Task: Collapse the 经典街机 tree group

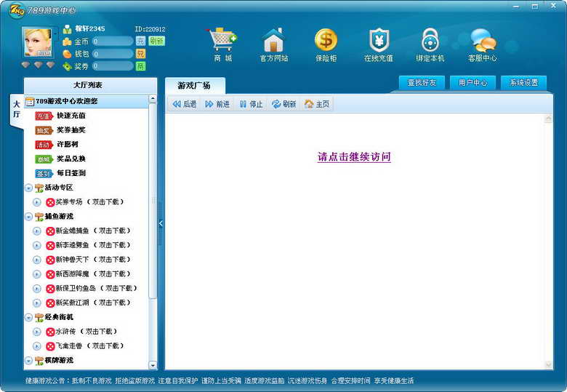Action: click(28, 318)
